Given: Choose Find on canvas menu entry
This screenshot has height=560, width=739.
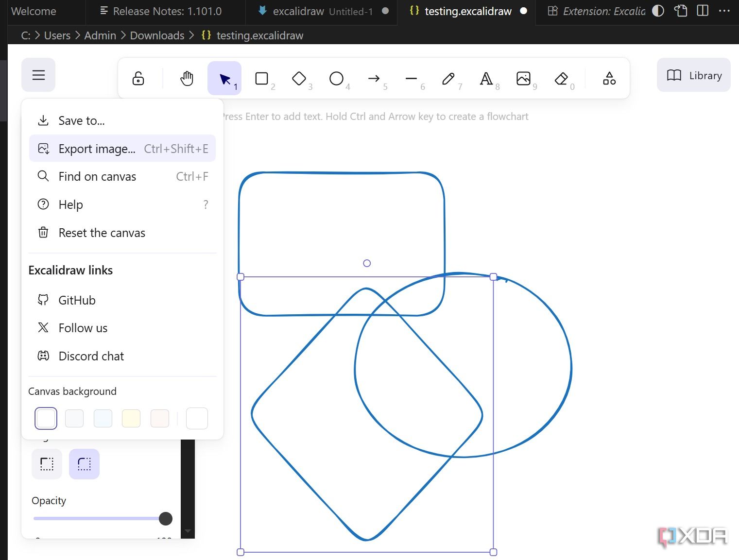Looking at the screenshot, I should pos(122,176).
